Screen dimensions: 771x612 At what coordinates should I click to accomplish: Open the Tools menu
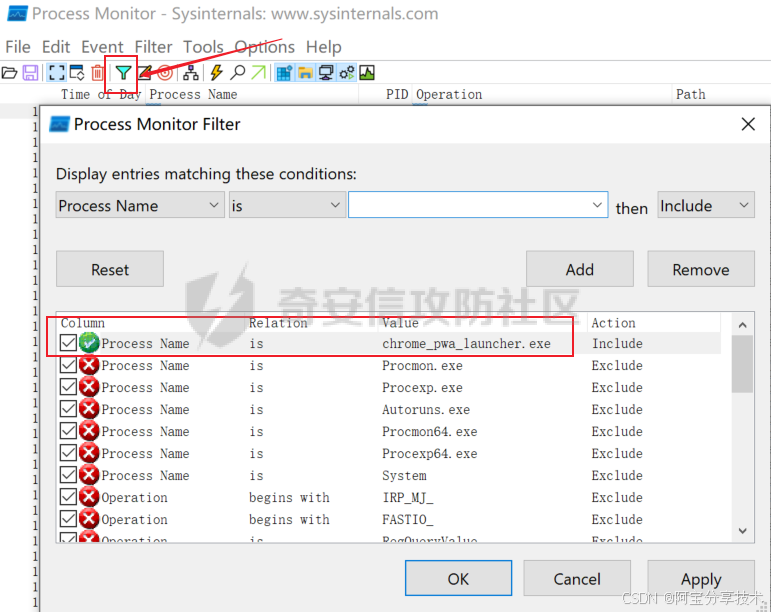click(203, 47)
